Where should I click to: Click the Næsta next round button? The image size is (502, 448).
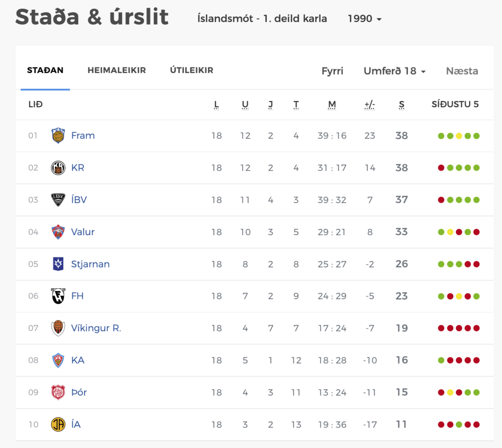coord(462,71)
